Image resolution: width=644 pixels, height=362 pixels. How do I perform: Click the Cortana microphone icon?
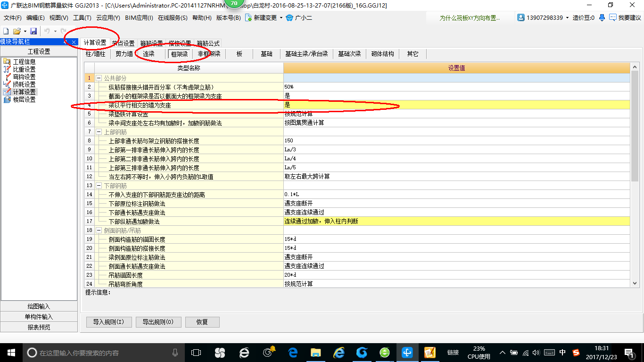point(175,352)
